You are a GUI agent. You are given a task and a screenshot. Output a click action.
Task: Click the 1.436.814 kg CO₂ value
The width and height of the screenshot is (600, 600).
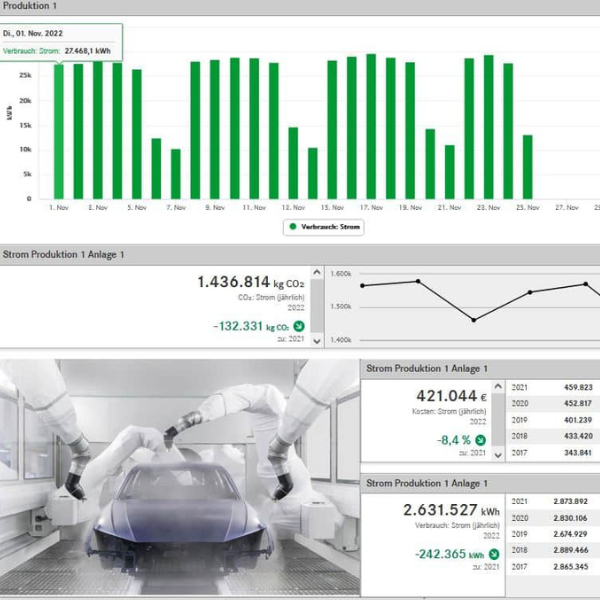click(x=250, y=283)
